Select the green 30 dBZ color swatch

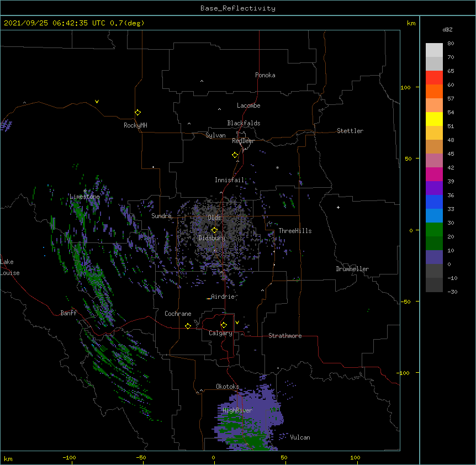click(x=434, y=230)
